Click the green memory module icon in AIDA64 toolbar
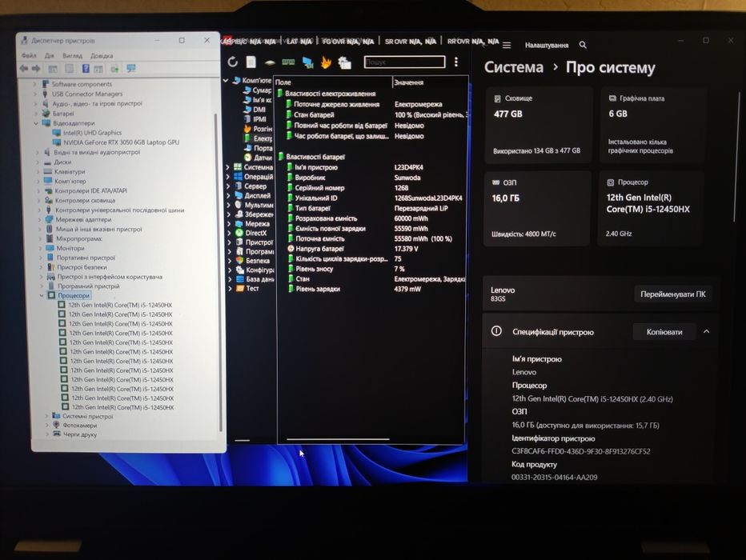The image size is (746, 560). [288, 62]
